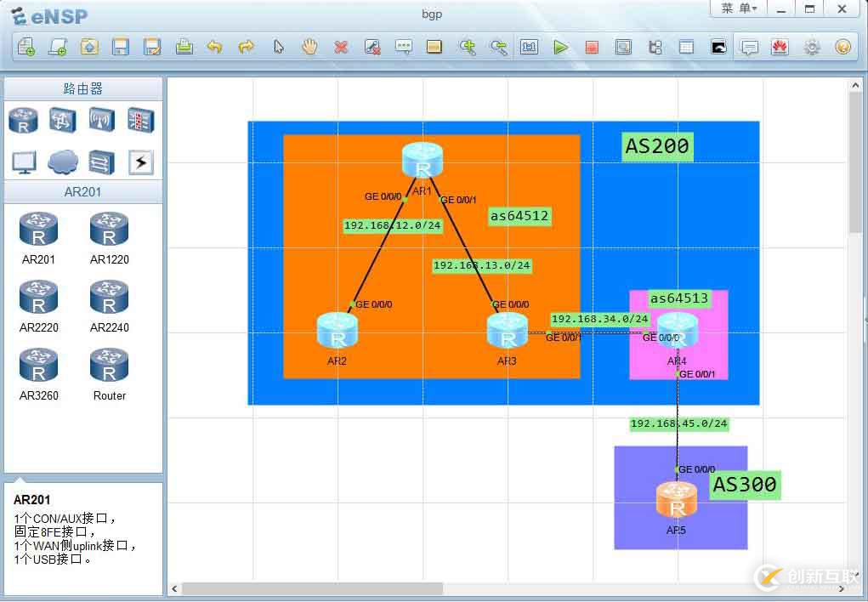Click the New Topology toolbar icon
Image resolution: width=868 pixels, height=602 pixels.
(26, 47)
